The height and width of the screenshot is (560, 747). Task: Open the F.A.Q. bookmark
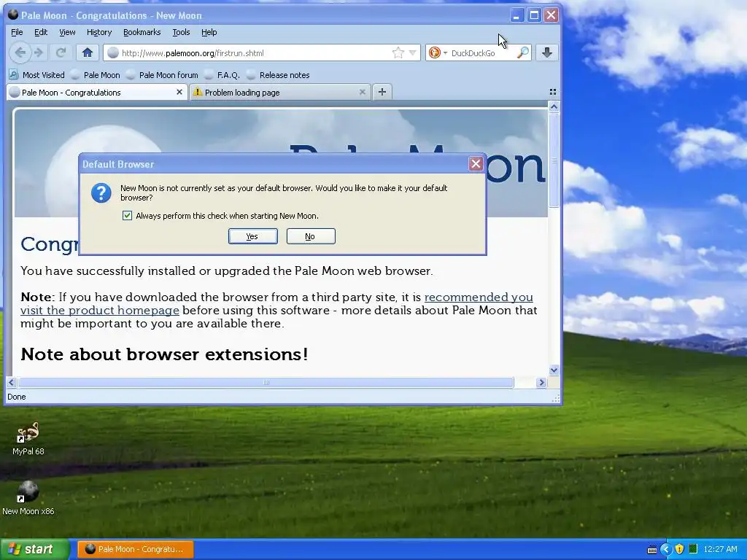(x=222, y=75)
